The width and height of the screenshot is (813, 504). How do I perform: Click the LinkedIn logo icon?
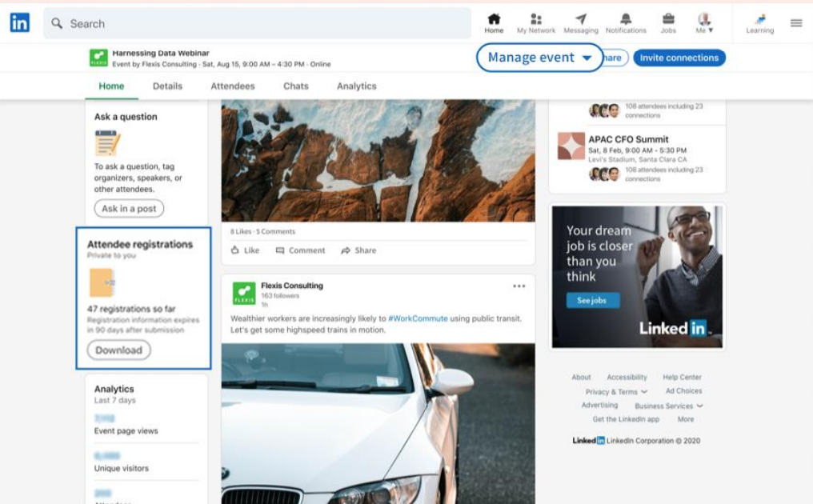tap(20, 23)
